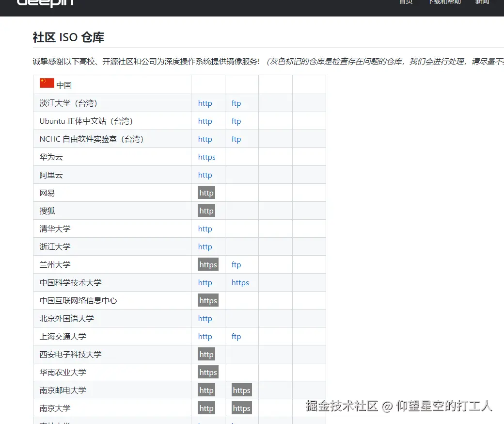Open http link for 浙江大学
Image resolution: width=504 pixels, height=424 pixels.
pyautogui.click(x=205, y=247)
